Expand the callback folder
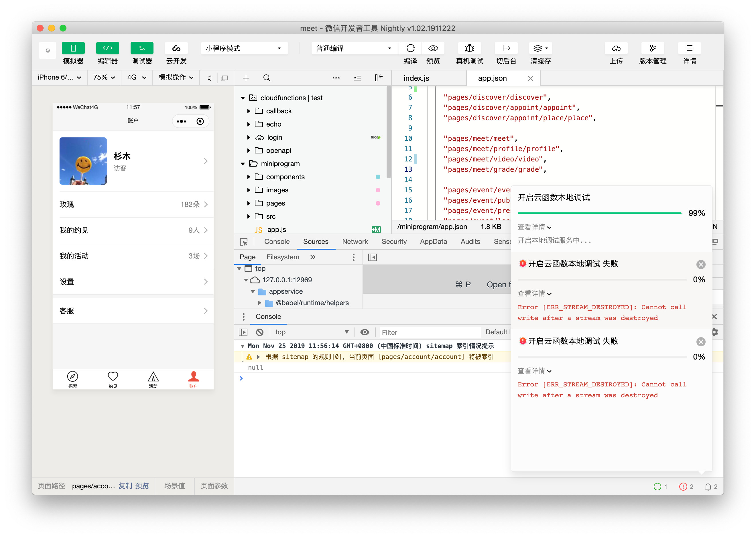 pyautogui.click(x=249, y=111)
